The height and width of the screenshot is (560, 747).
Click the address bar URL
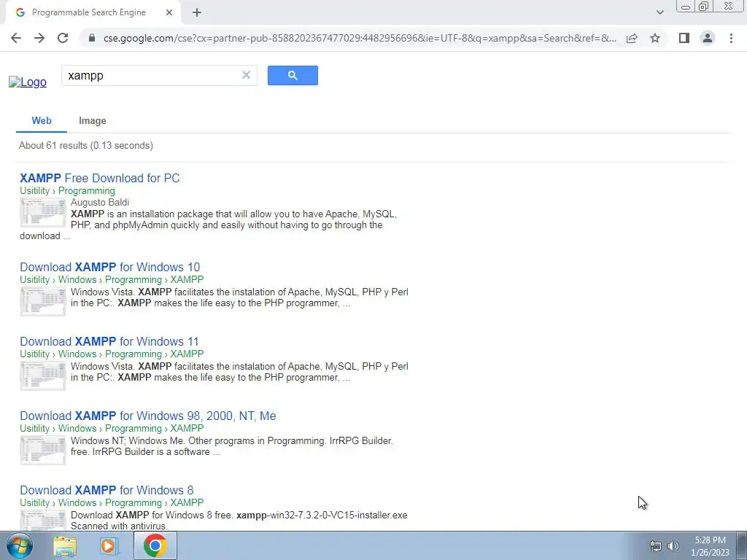[360, 38]
